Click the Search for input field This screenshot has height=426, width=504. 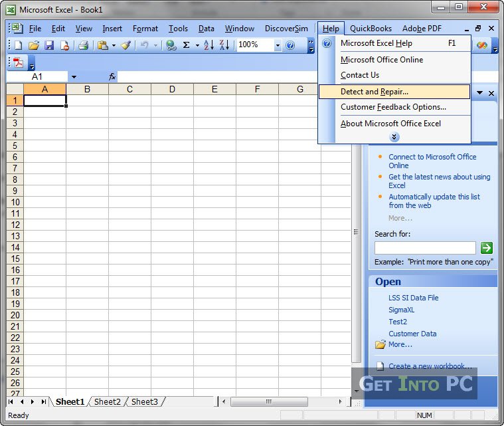(x=425, y=248)
